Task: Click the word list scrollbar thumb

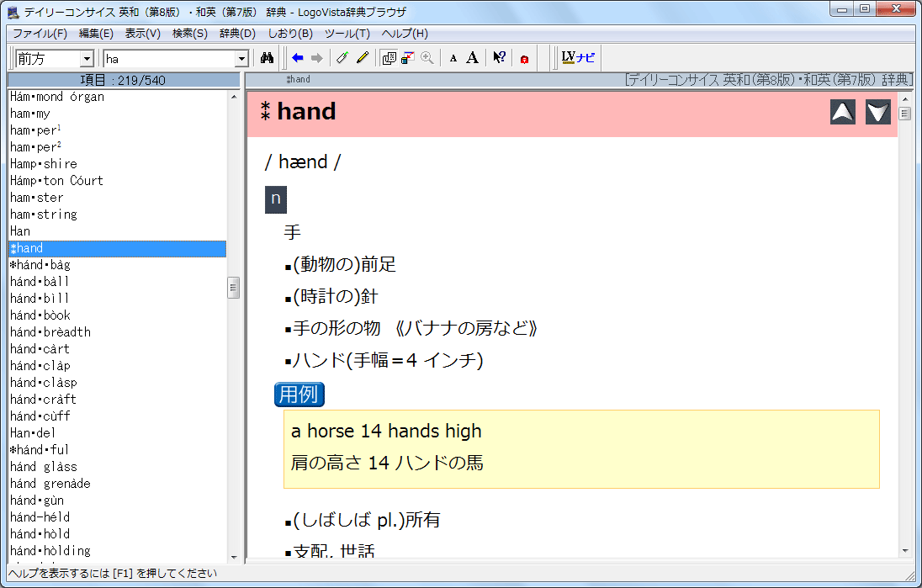Action: coord(234,288)
